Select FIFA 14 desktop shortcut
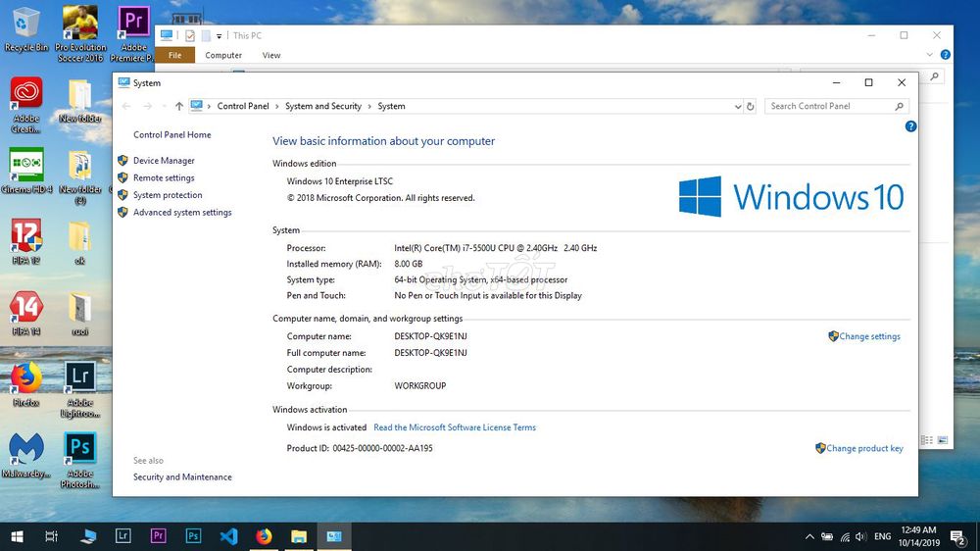Image resolution: width=980 pixels, height=551 pixels. pyautogui.click(x=25, y=314)
